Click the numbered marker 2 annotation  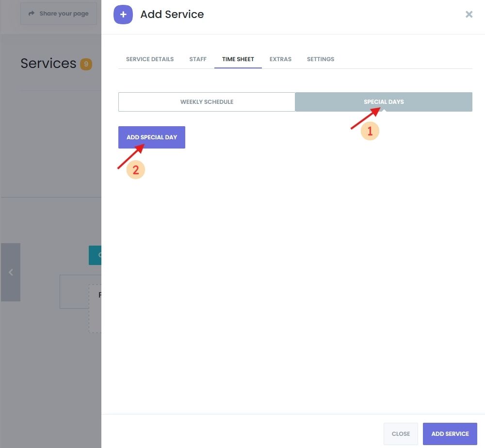tap(136, 170)
